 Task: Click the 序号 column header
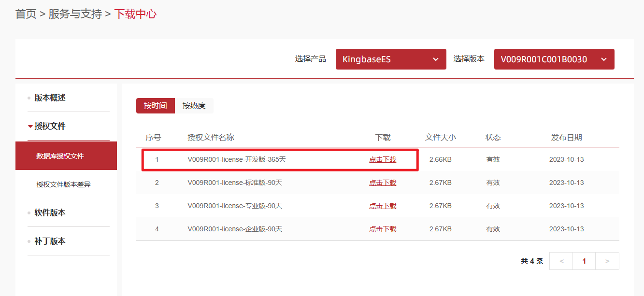coord(153,138)
